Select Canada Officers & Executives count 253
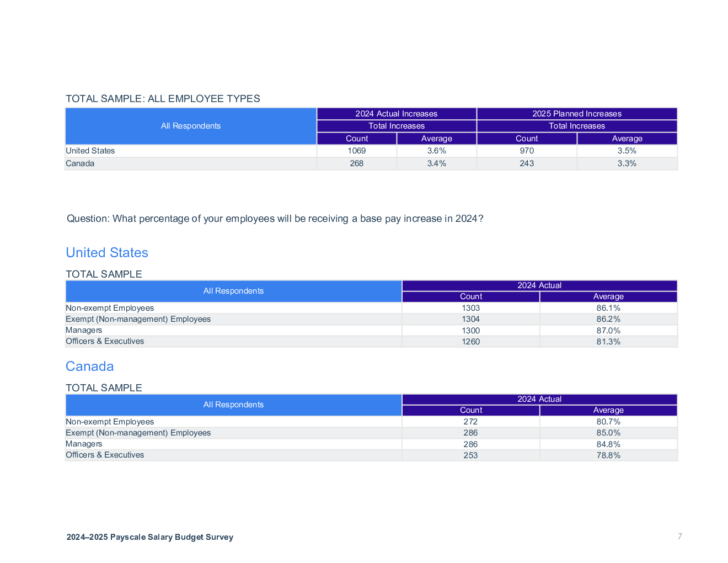The width and height of the screenshot is (728, 563). click(470, 455)
